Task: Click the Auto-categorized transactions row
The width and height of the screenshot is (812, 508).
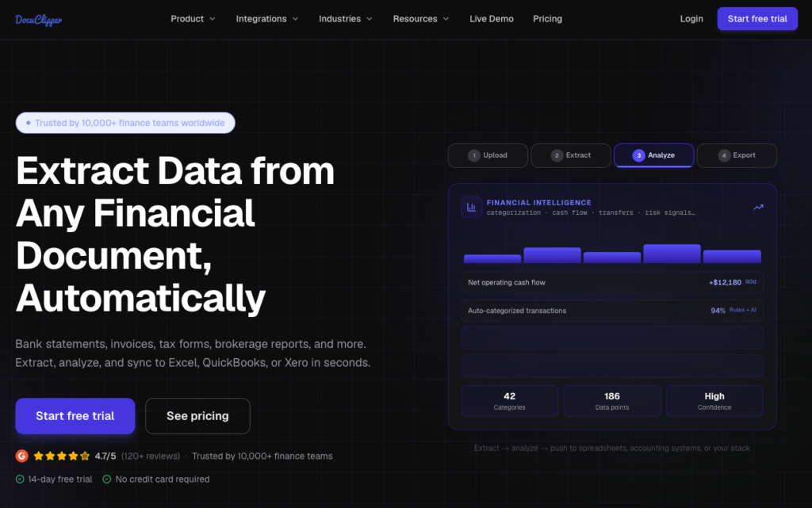Action: pos(612,311)
